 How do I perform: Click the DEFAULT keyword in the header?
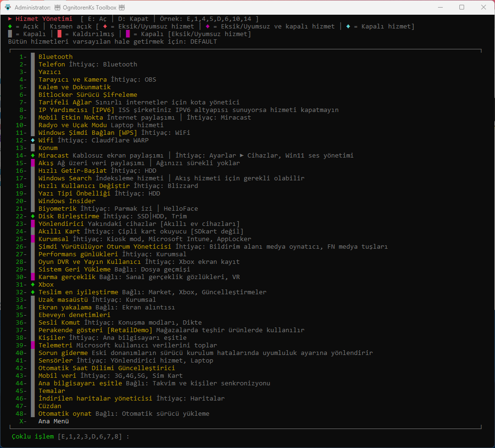point(204,42)
